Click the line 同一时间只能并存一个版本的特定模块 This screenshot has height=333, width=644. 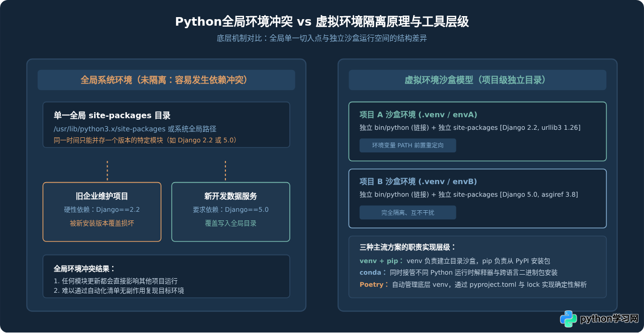[x=145, y=140]
